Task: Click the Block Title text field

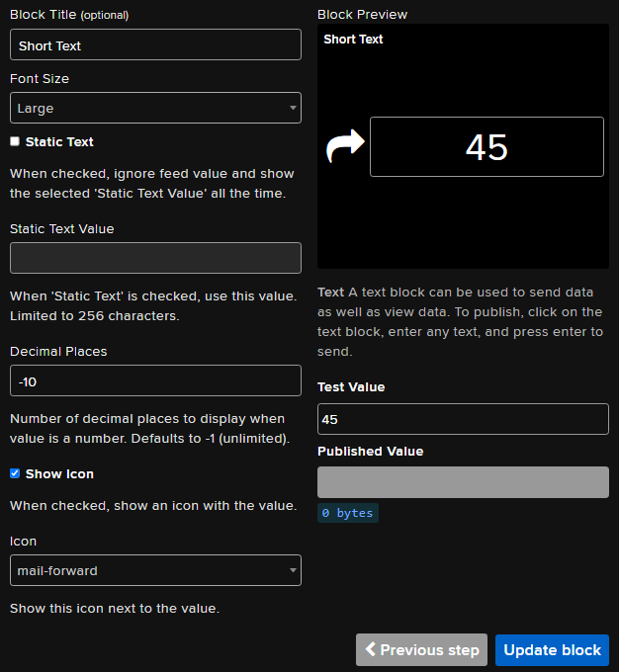Action: 155,44
